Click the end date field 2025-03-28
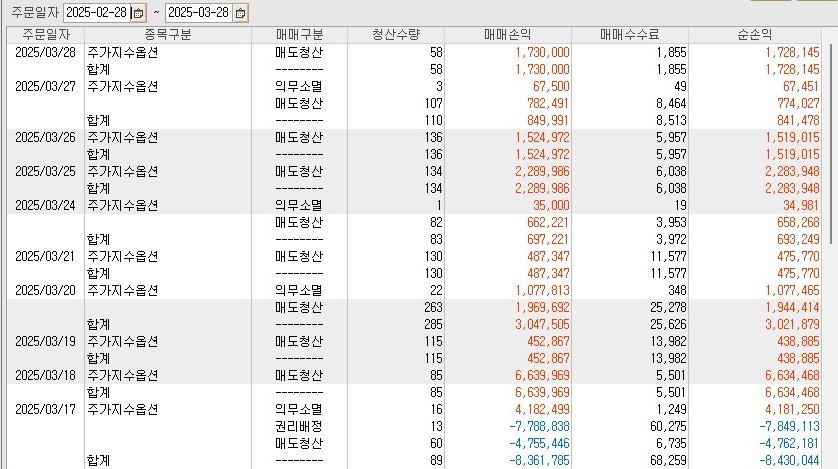This screenshot has width=838, height=469. (x=199, y=13)
